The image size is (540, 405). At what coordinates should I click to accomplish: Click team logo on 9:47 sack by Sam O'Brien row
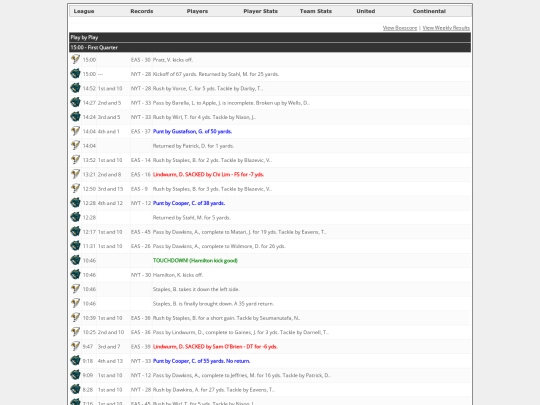coord(75,346)
